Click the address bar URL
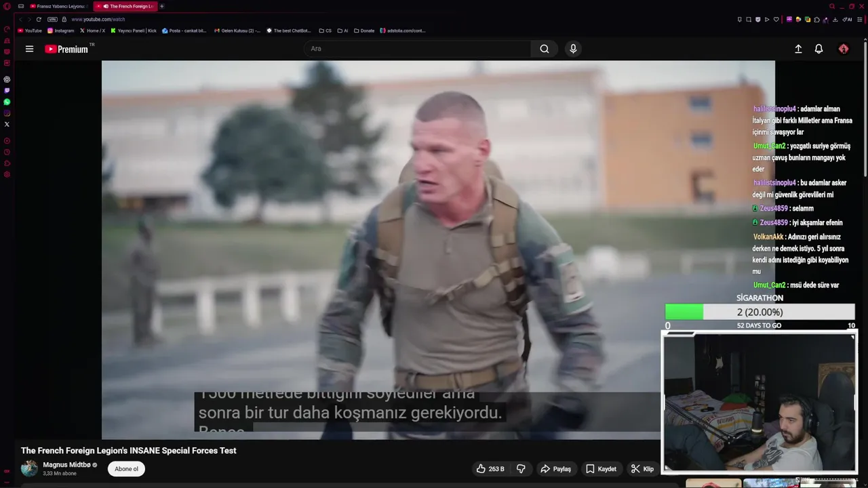868x488 pixels. (98, 19)
